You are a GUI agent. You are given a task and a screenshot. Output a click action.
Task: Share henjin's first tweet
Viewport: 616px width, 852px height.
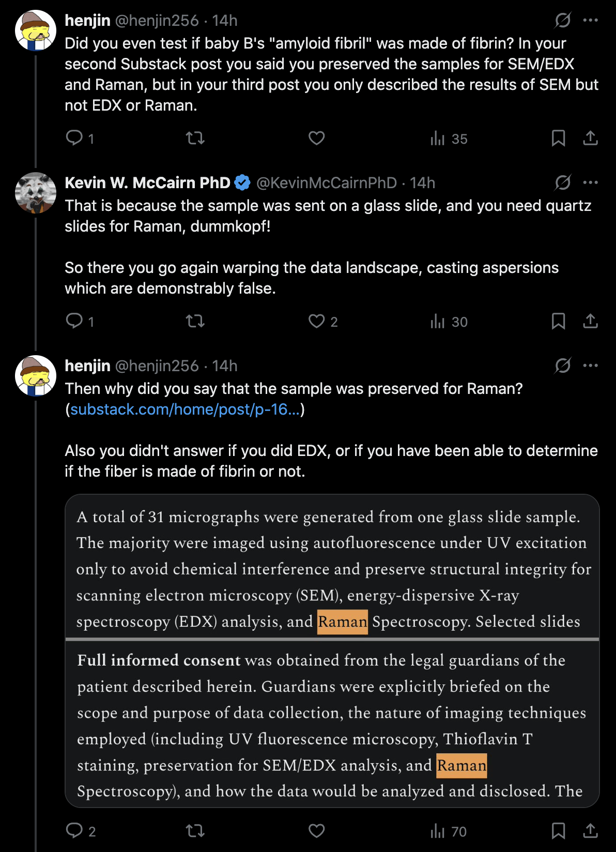pyautogui.click(x=590, y=138)
